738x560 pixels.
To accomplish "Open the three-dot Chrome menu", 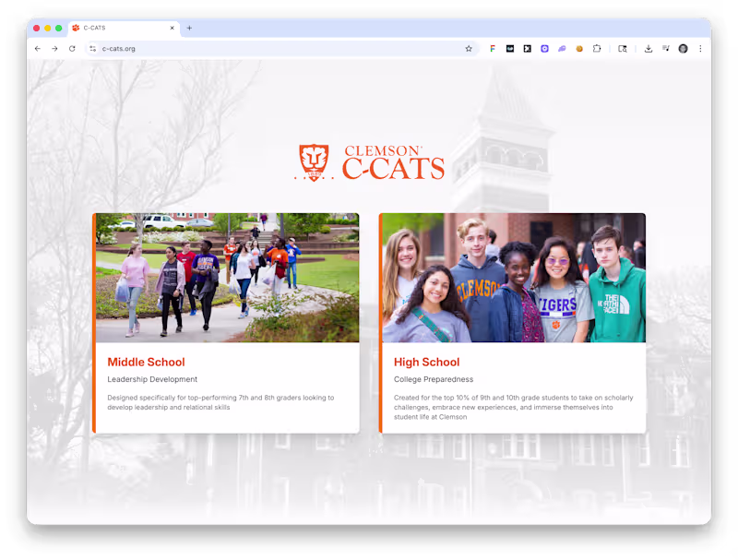I will point(702,49).
